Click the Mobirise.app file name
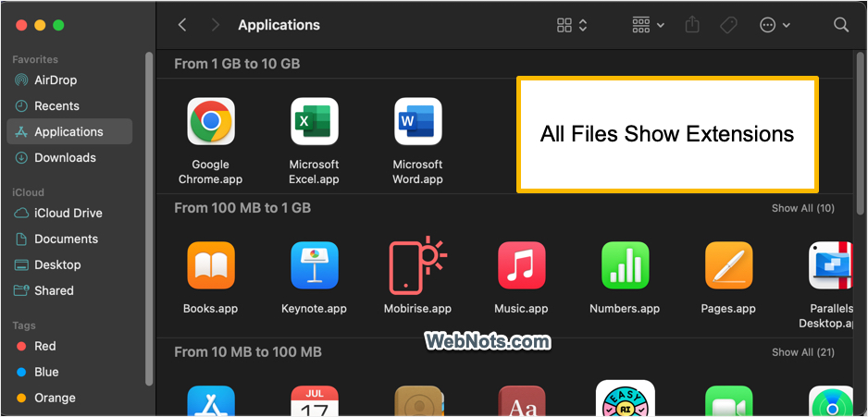 (418, 309)
